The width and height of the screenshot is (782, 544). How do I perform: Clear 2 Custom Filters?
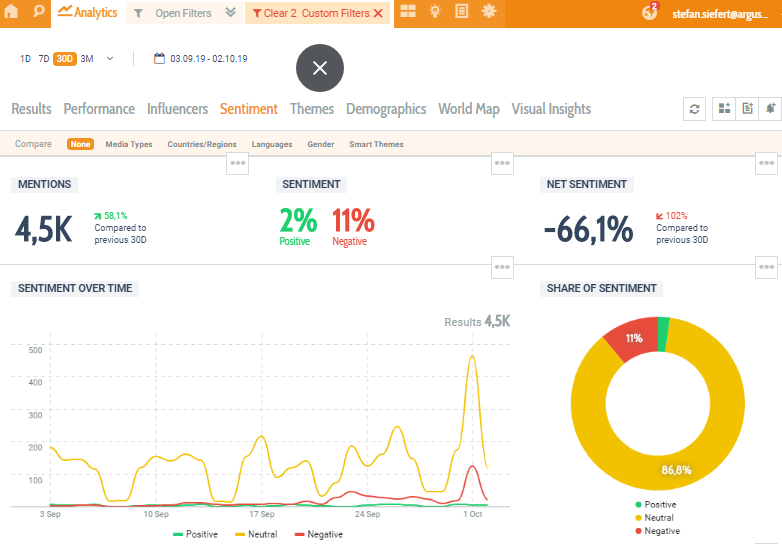pyautogui.click(x=317, y=13)
